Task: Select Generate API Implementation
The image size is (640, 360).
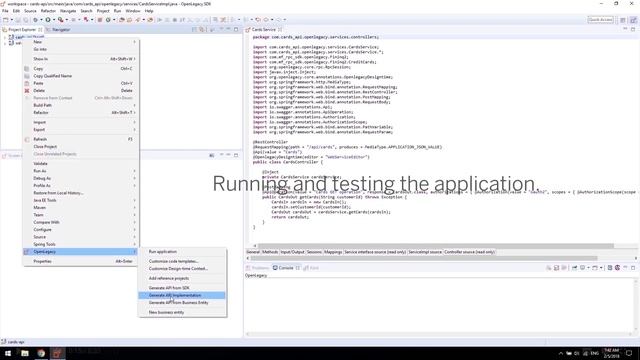Action: [182, 295]
